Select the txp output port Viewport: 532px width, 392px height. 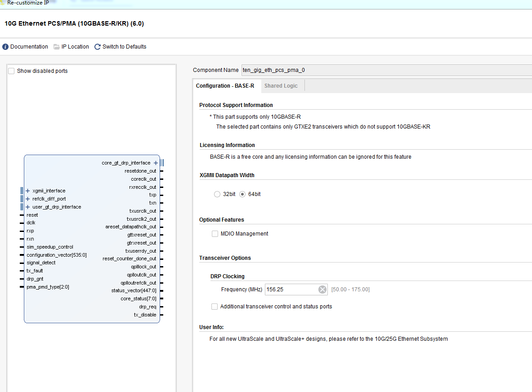153,195
